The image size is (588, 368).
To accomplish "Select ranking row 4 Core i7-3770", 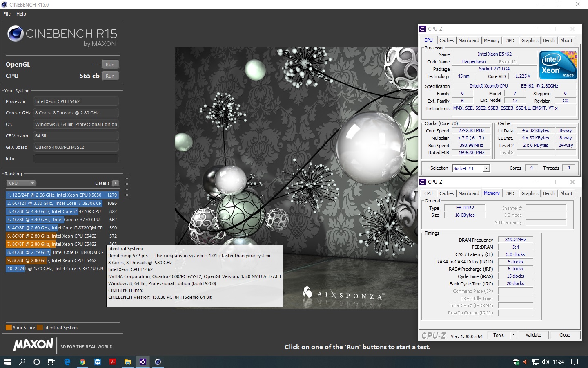I will 62,220.
